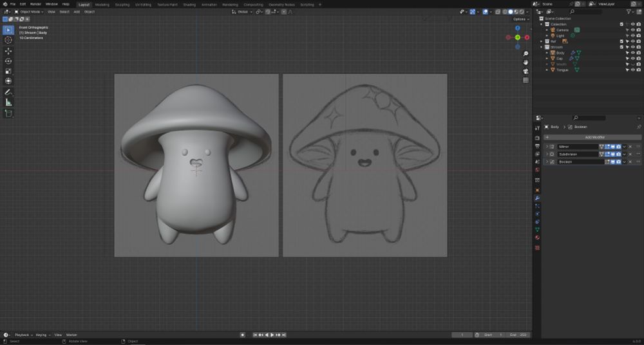This screenshot has width=644, height=345.
Task: Choose the Add Cube tool
Action: pos(8,113)
